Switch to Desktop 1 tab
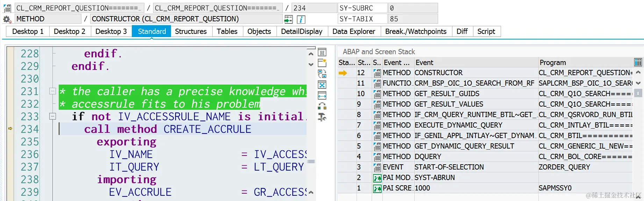This screenshot has width=644, height=201. pyautogui.click(x=28, y=31)
